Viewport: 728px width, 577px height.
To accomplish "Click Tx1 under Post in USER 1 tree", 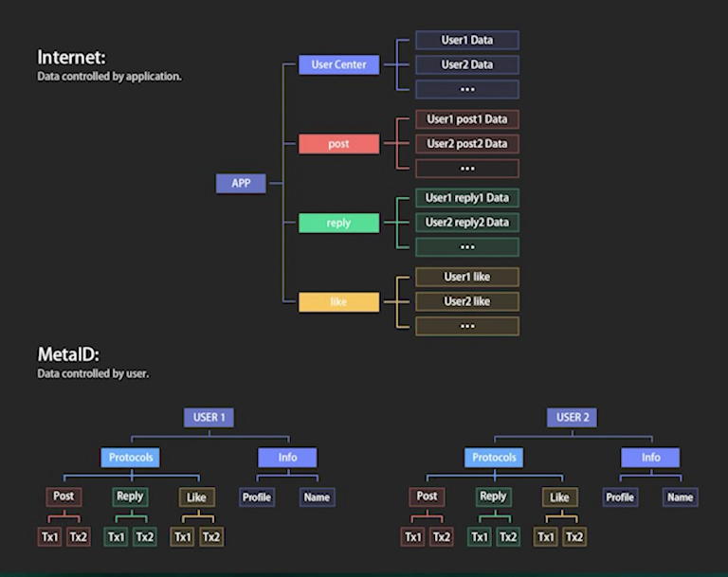I will 49,537.
